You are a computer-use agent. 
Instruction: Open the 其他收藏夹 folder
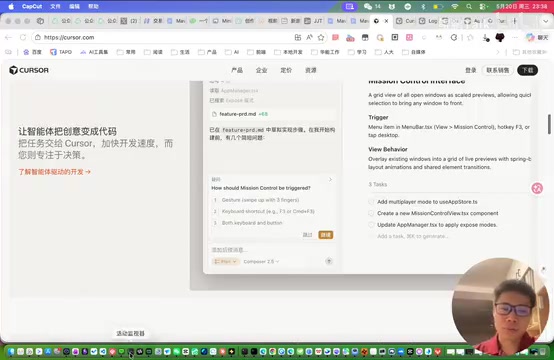pos(530,52)
